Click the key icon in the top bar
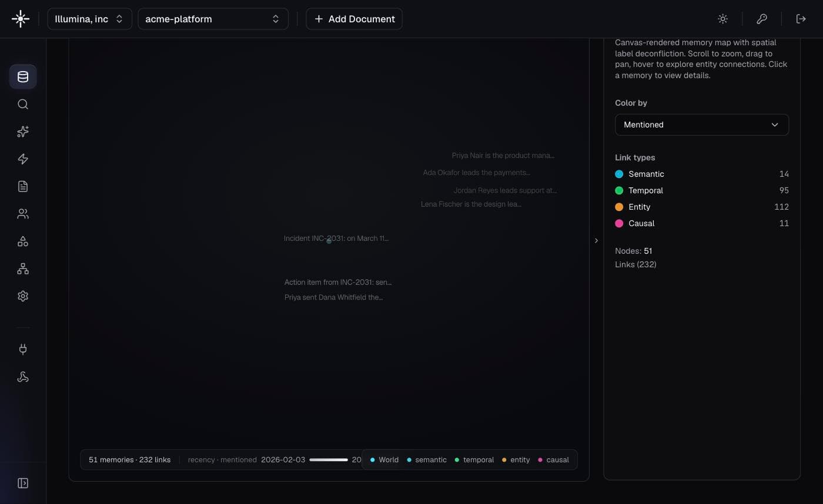The height and width of the screenshot is (504, 823). pyautogui.click(x=762, y=19)
